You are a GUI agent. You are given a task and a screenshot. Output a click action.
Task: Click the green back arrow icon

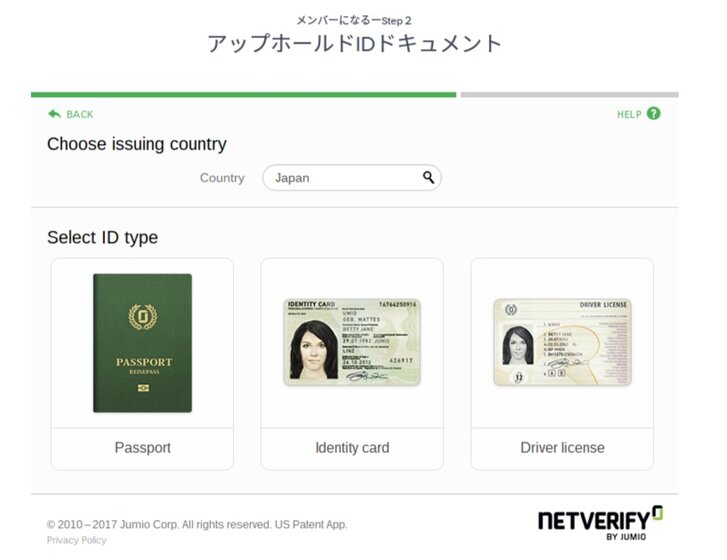point(54,114)
